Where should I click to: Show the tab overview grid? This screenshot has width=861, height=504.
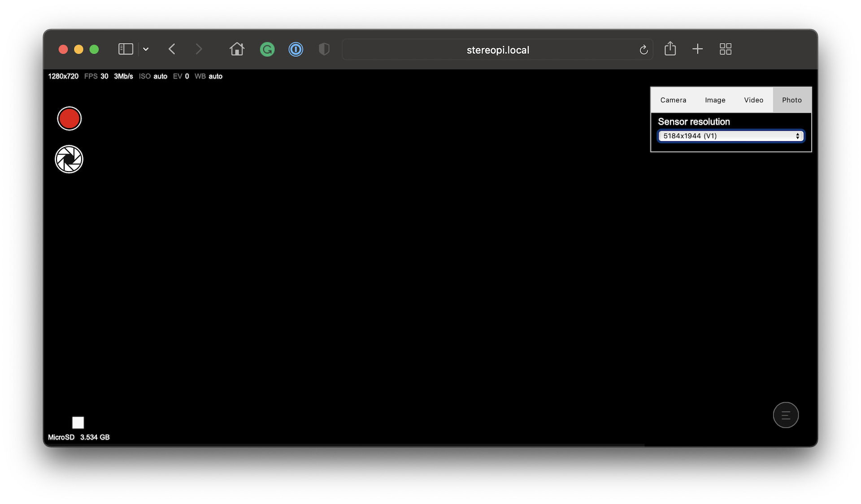click(x=725, y=49)
